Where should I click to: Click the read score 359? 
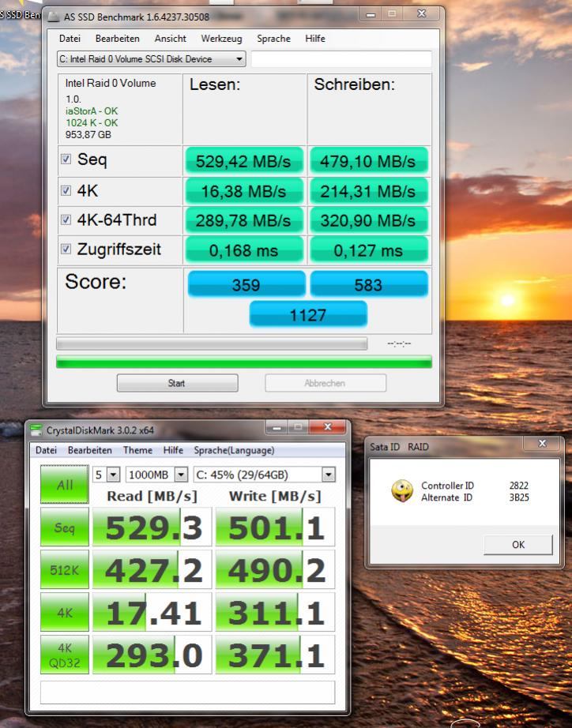tap(246, 284)
